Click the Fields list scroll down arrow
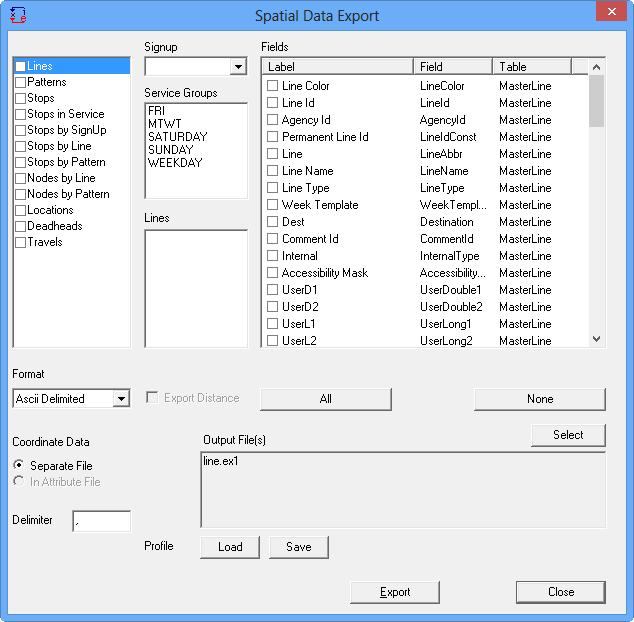 (x=596, y=339)
